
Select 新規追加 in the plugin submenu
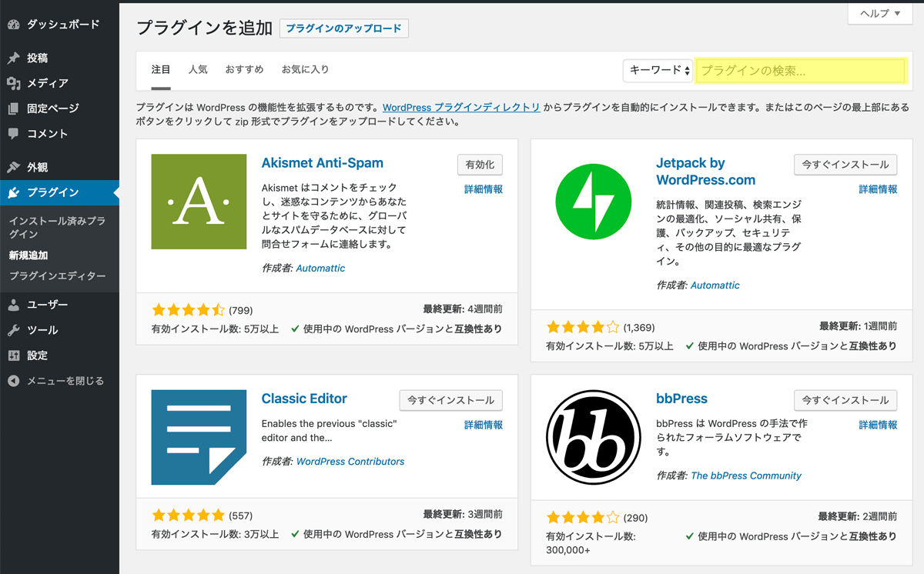coord(28,255)
